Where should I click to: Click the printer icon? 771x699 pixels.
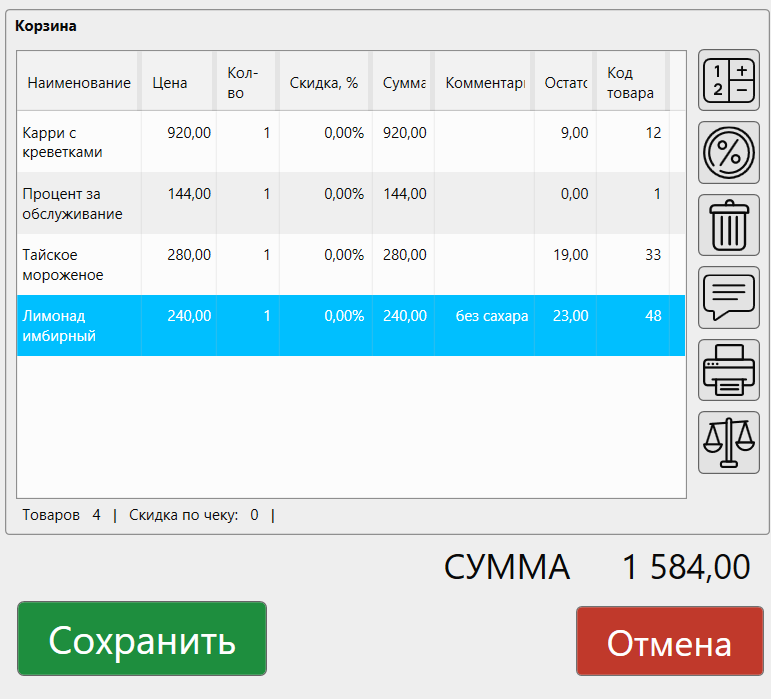pyautogui.click(x=728, y=370)
